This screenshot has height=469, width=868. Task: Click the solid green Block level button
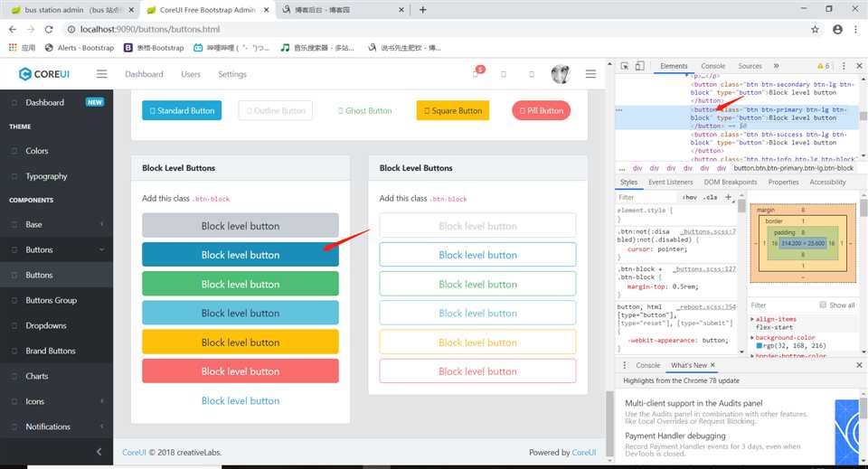[x=241, y=284]
